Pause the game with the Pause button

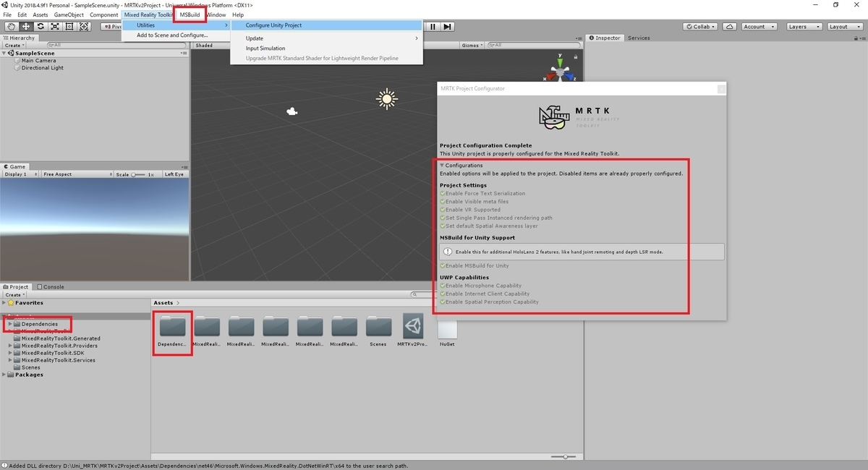click(x=433, y=27)
